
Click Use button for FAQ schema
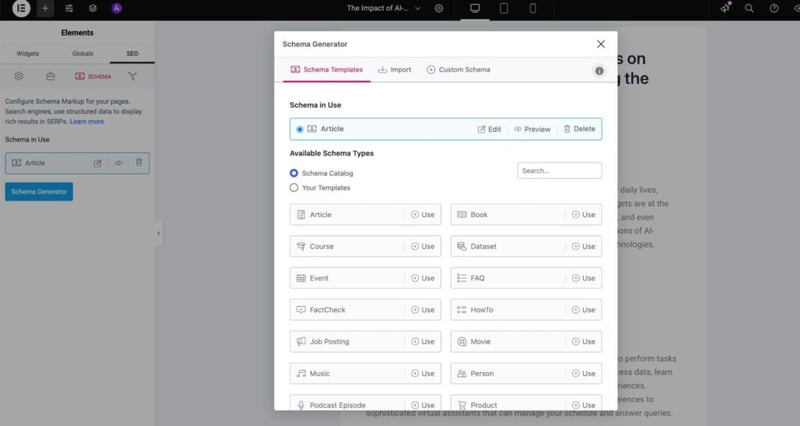pos(583,278)
